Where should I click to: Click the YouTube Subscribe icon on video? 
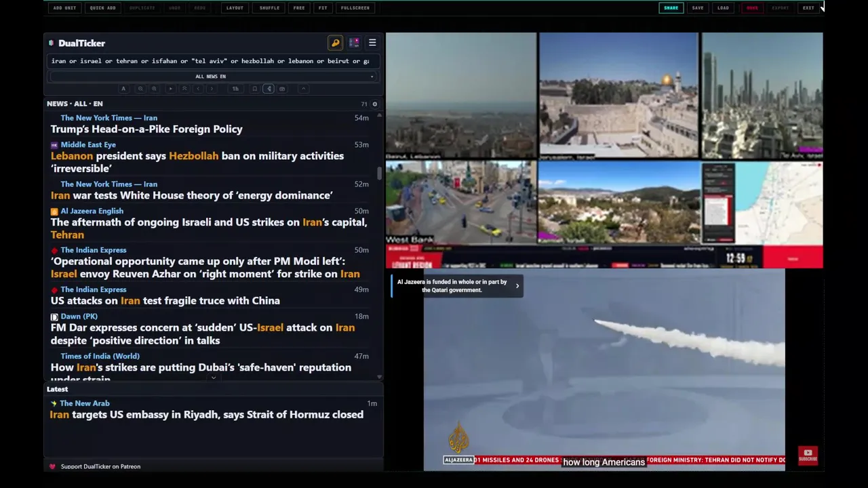808,455
